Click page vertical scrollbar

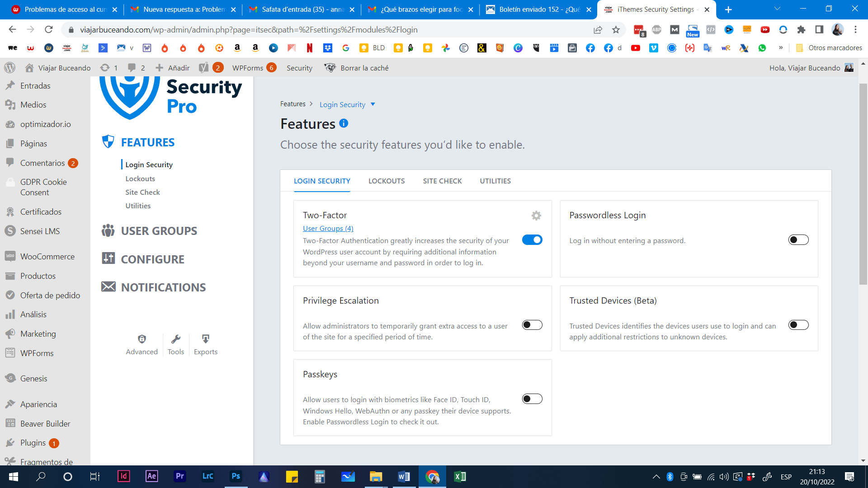(x=863, y=184)
